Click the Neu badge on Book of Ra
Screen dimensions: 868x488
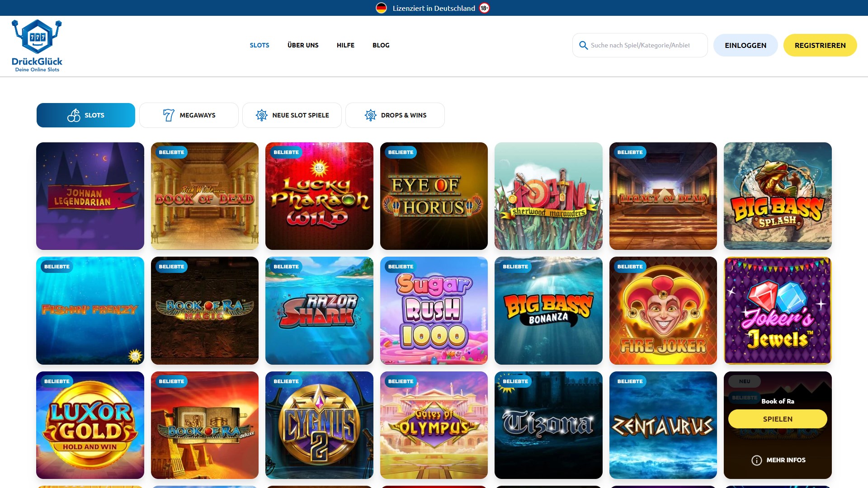tap(745, 381)
